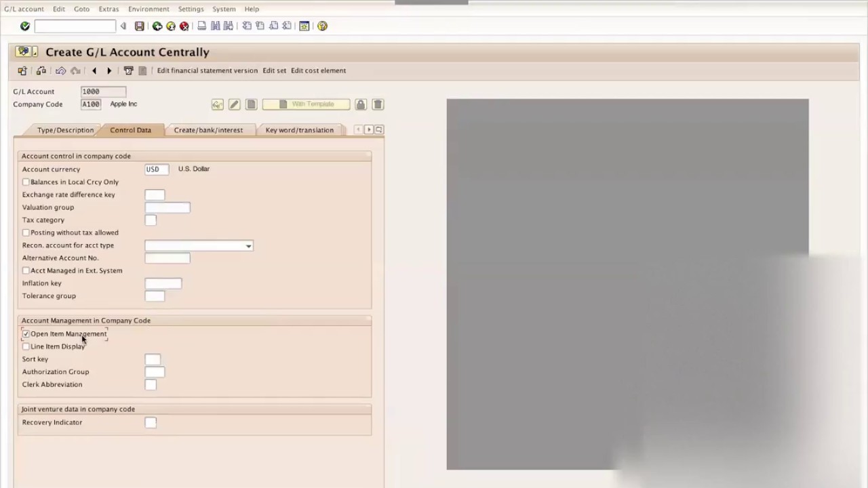Enable Line Item Display checkbox
The width and height of the screenshot is (868, 488).
pyautogui.click(x=26, y=346)
